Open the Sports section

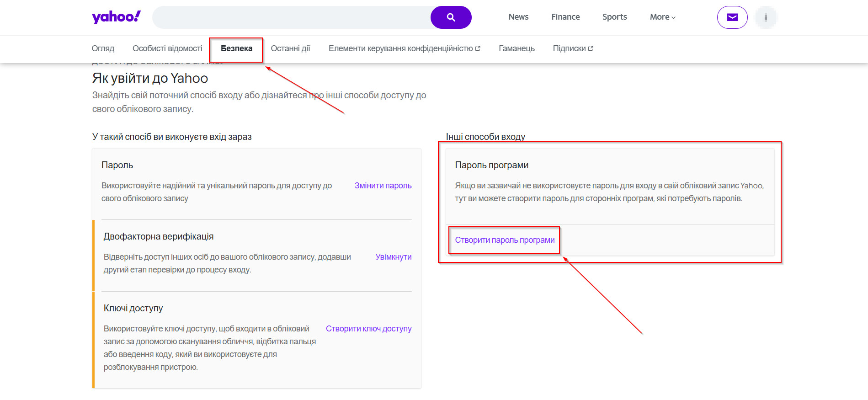[614, 17]
